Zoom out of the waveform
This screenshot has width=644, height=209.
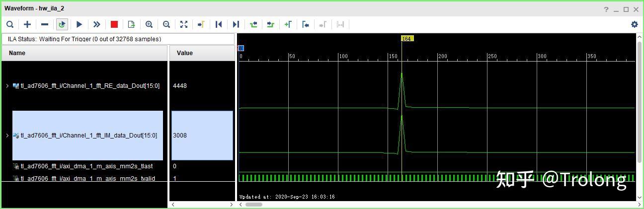(166, 24)
